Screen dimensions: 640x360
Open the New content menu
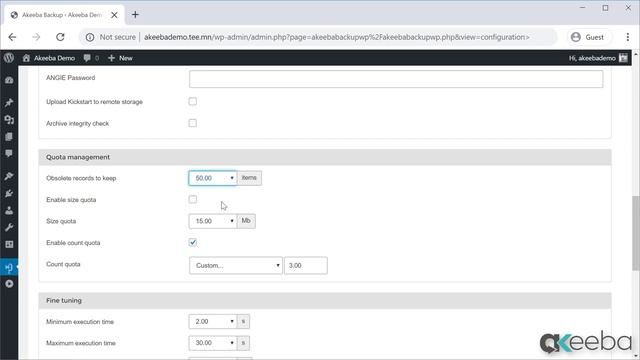click(120, 58)
